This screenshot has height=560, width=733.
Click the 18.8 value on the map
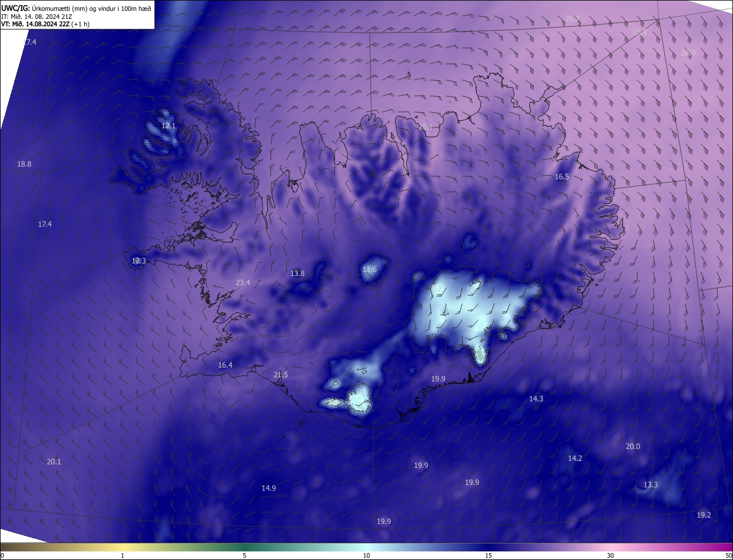tap(24, 164)
